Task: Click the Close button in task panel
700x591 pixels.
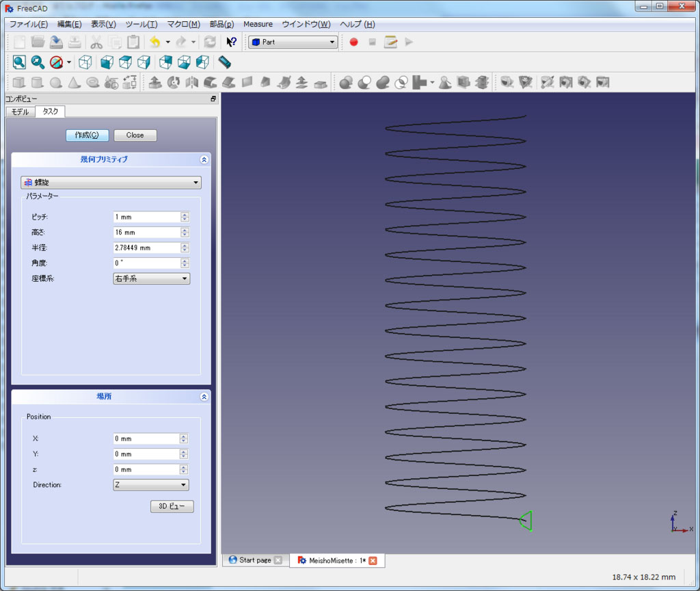Action: click(x=135, y=135)
